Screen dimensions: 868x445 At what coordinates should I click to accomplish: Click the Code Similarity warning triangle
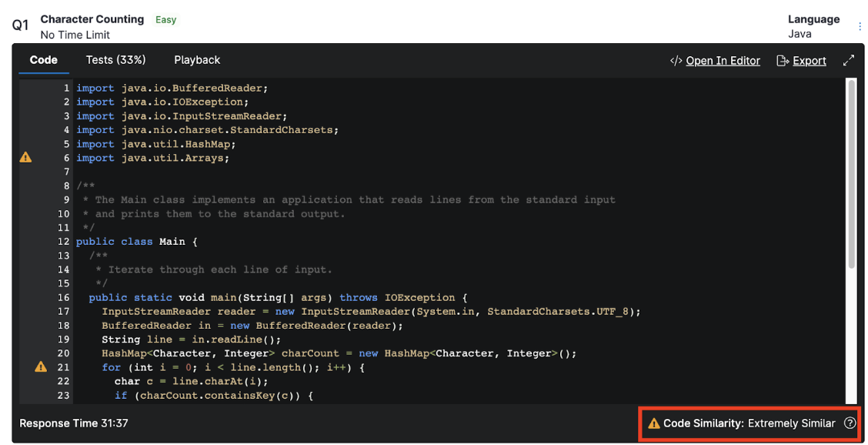654,423
